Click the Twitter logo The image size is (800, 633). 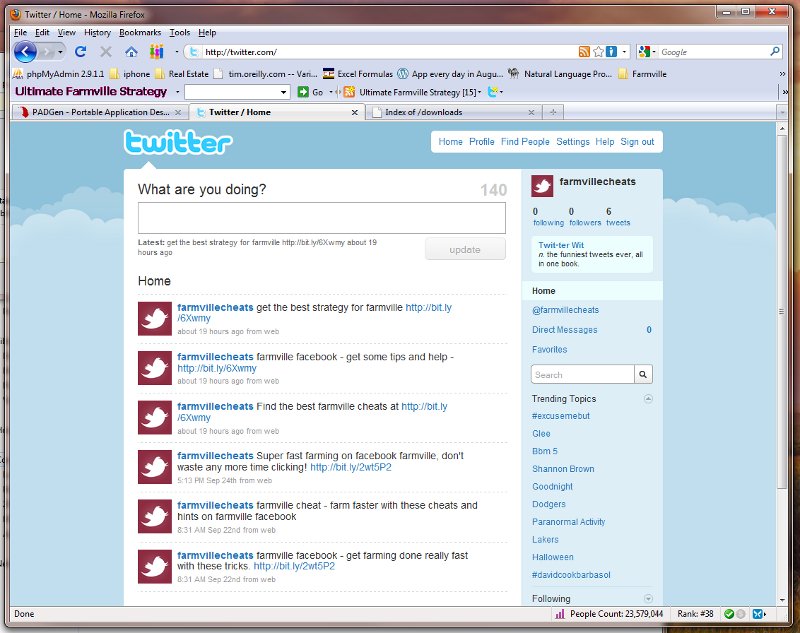[178, 142]
